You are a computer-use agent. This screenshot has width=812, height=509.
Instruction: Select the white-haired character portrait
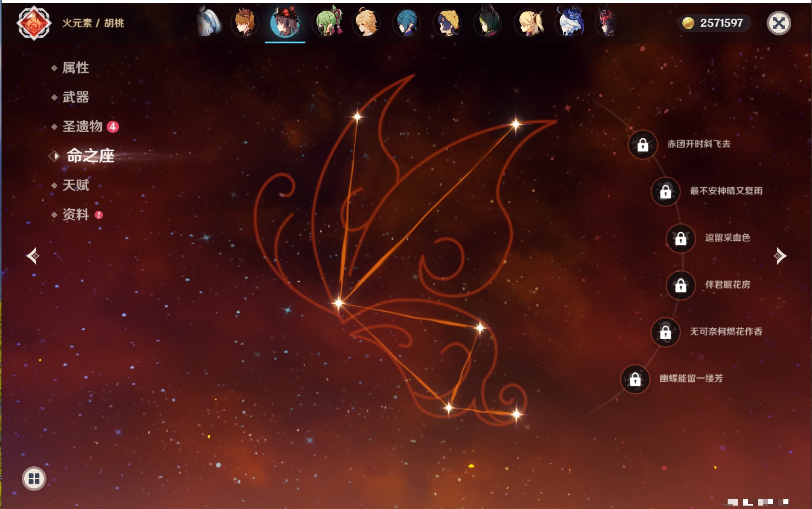pyautogui.click(x=209, y=22)
